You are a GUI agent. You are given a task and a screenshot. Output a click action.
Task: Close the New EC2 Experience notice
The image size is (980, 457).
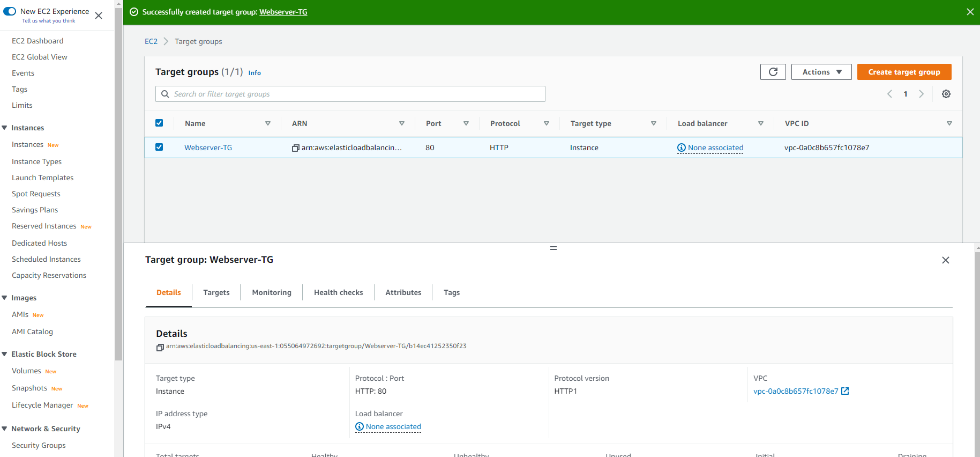pyautogui.click(x=99, y=16)
